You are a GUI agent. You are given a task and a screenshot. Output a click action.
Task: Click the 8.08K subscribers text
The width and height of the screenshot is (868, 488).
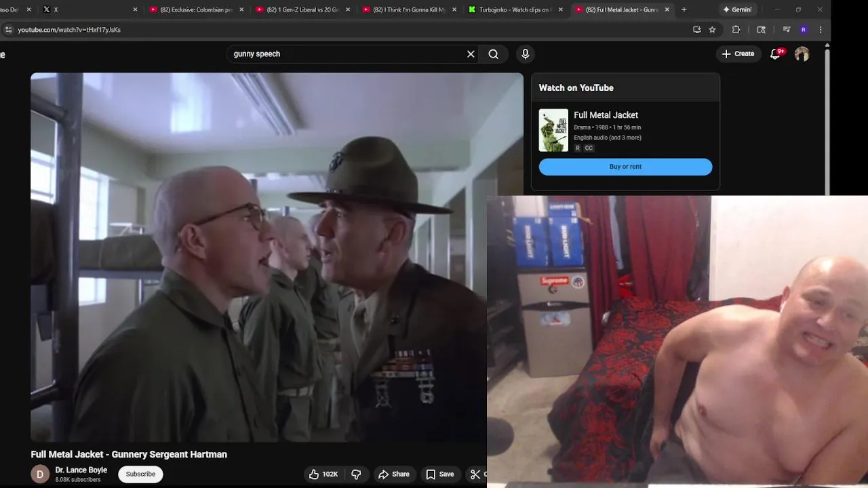[78, 480]
